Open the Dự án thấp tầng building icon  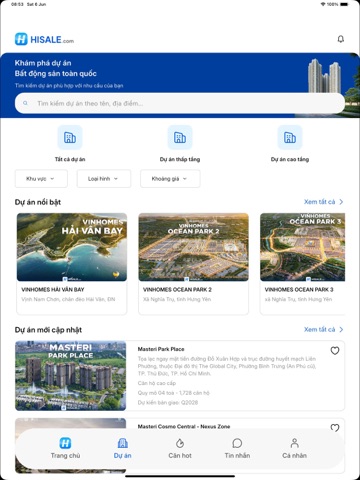tap(180, 137)
